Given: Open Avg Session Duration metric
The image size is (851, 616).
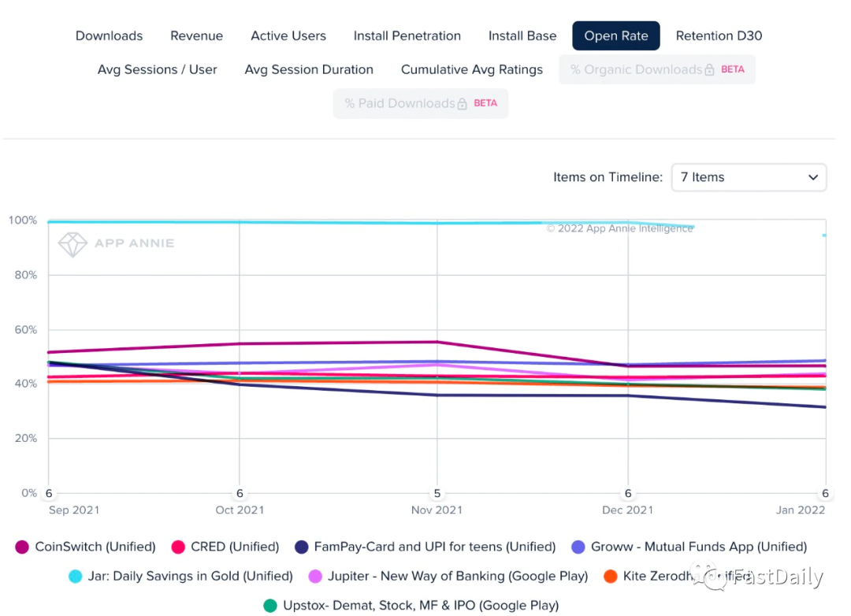Looking at the screenshot, I should pos(309,69).
